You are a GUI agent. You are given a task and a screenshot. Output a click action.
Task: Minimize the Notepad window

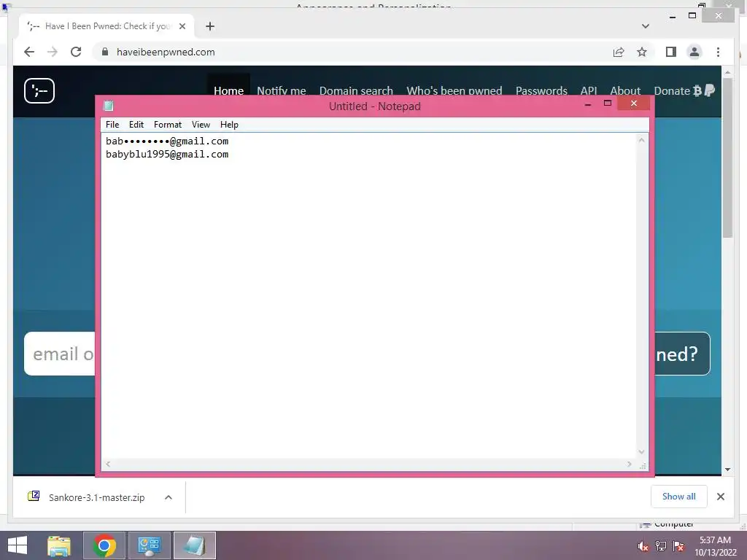click(588, 104)
